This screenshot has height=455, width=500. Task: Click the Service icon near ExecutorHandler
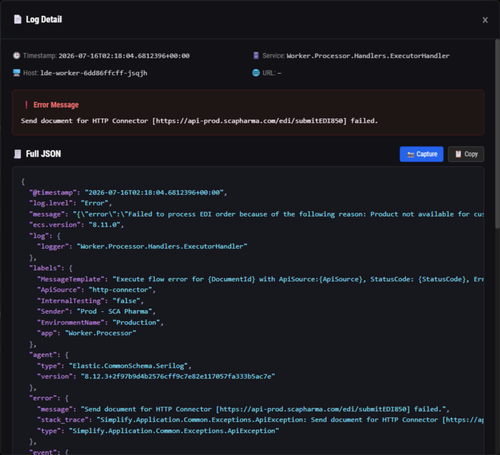(256, 56)
